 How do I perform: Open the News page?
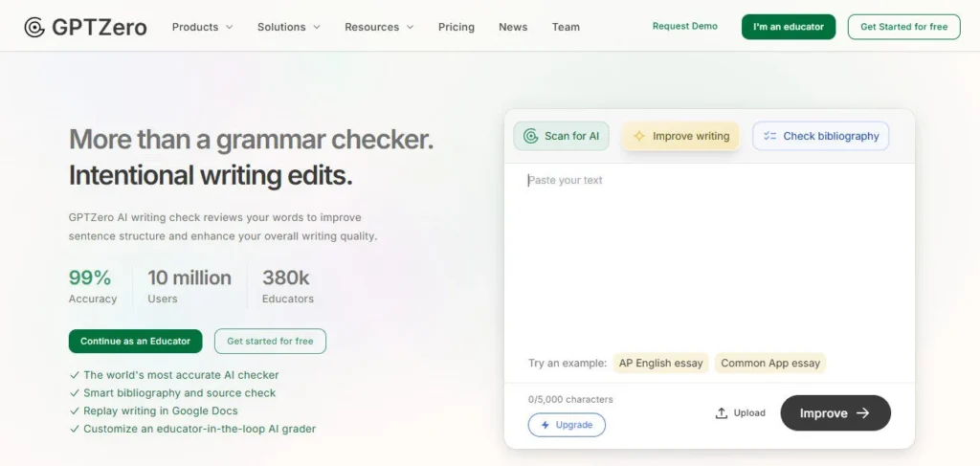point(513,27)
